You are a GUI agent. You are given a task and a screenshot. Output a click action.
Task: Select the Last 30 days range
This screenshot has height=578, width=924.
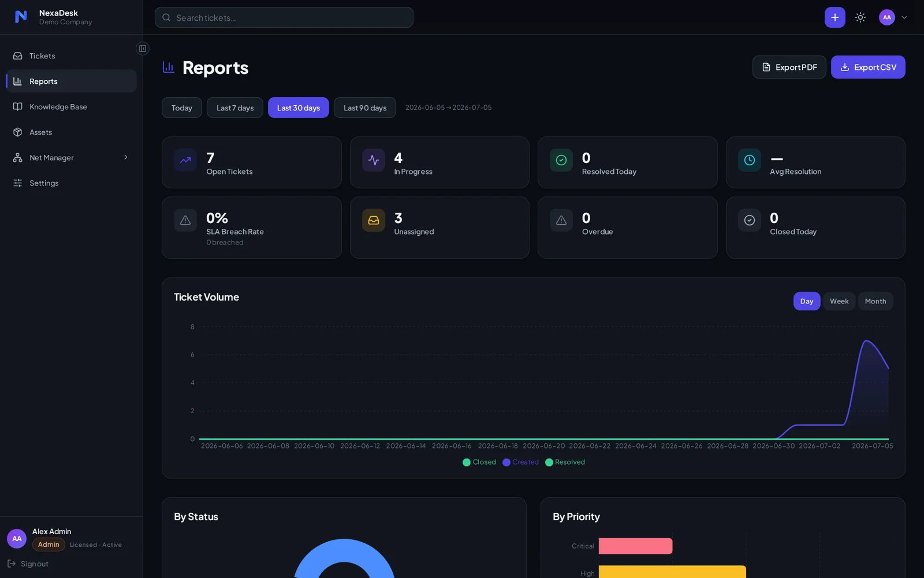299,108
